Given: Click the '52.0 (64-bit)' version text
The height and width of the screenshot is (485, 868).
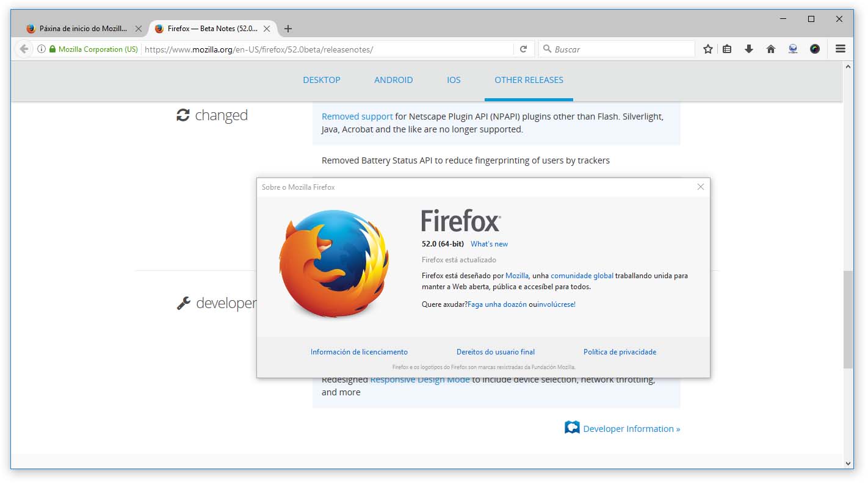Looking at the screenshot, I should (443, 244).
